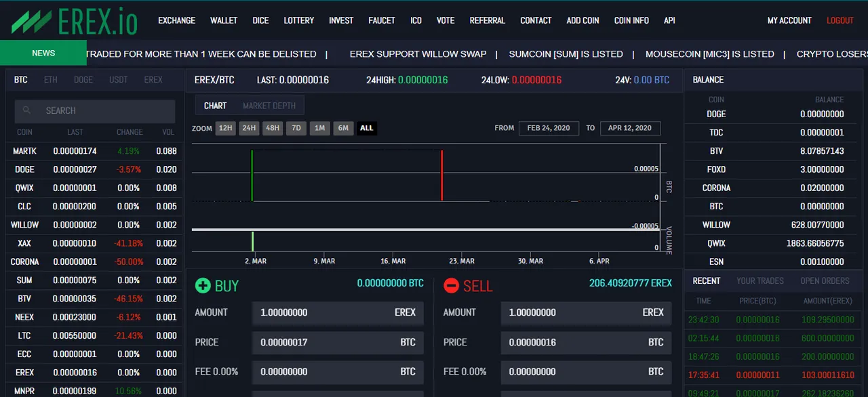This screenshot has height=397, width=868.
Task: Click the TO date field Apr 12, 2020
Action: [x=630, y=128]
